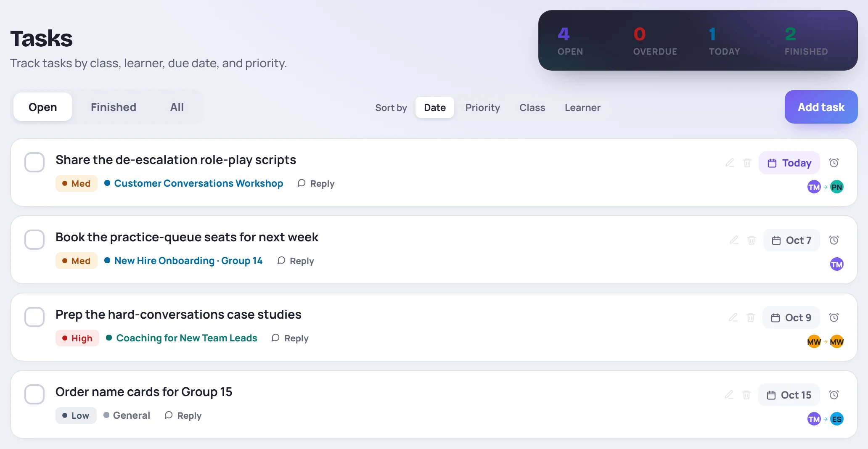Screen dimensions: 868x449
Task: Click the Add task button
Action: point(821,107)
